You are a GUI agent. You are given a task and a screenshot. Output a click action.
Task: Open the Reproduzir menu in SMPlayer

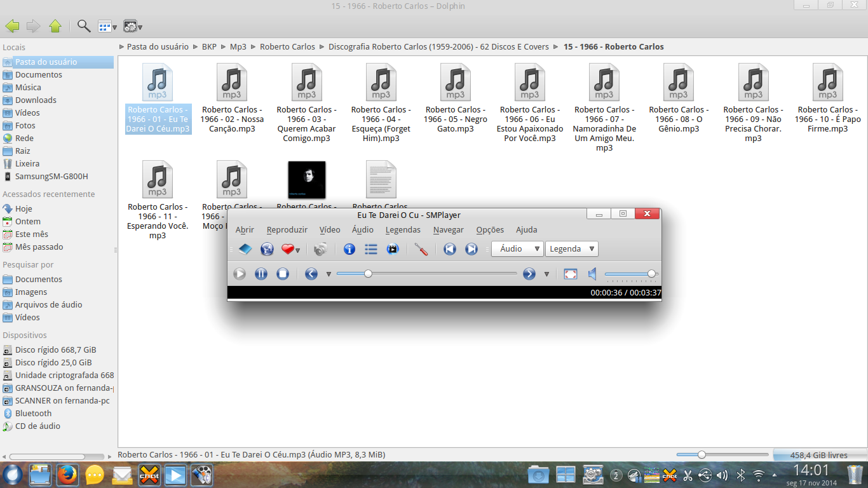pyautogui.click(x=287, y=230)
